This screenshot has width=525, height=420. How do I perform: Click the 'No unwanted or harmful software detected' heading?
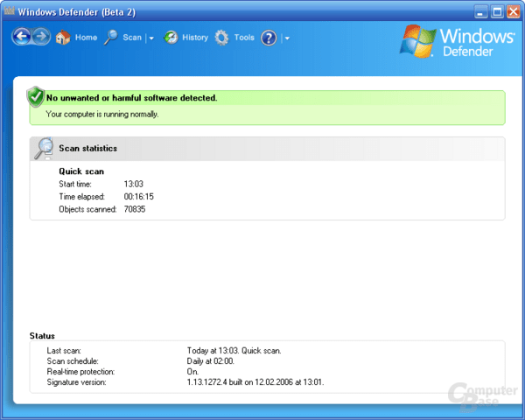point(131,98)
